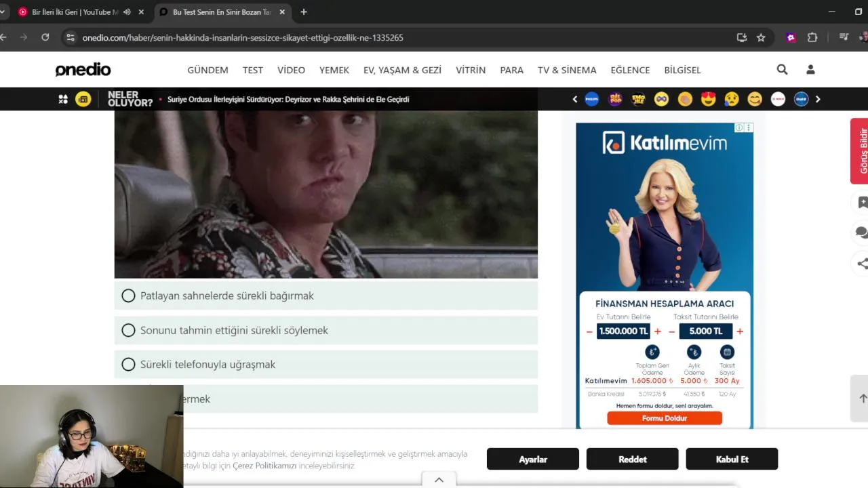Click the Onedio logo

click(83, 70)
